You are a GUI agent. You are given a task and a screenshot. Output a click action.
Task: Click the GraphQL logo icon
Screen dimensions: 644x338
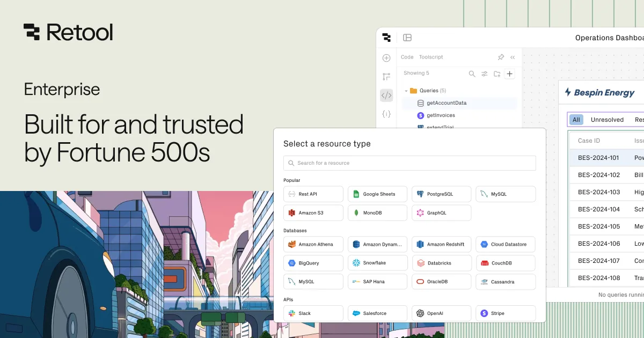(420, 213)
